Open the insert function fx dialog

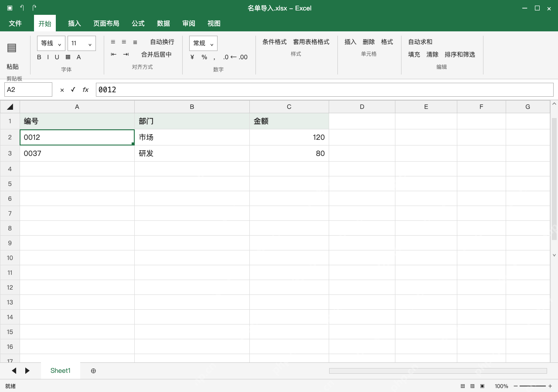point(85,90)
